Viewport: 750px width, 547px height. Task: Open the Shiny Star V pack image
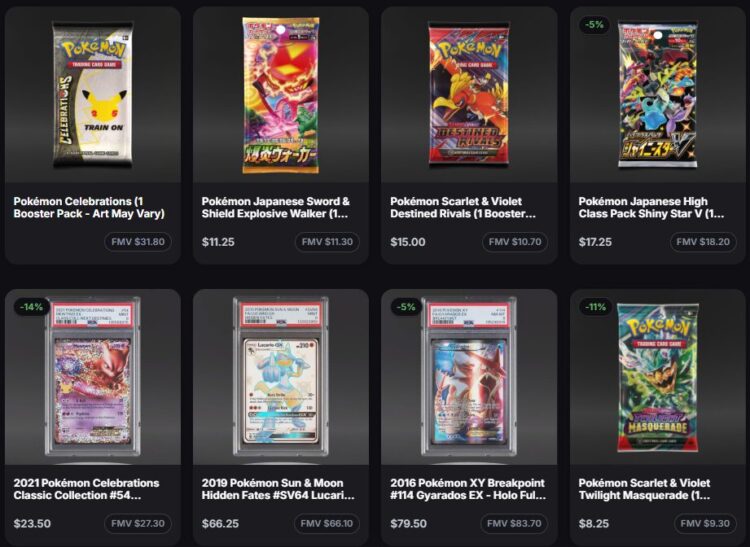658,95
